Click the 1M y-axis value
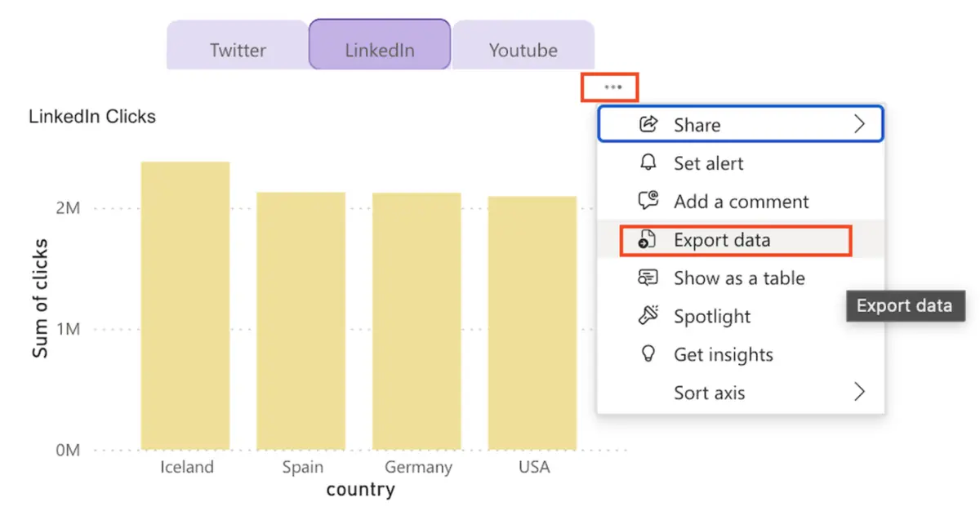 68,329
